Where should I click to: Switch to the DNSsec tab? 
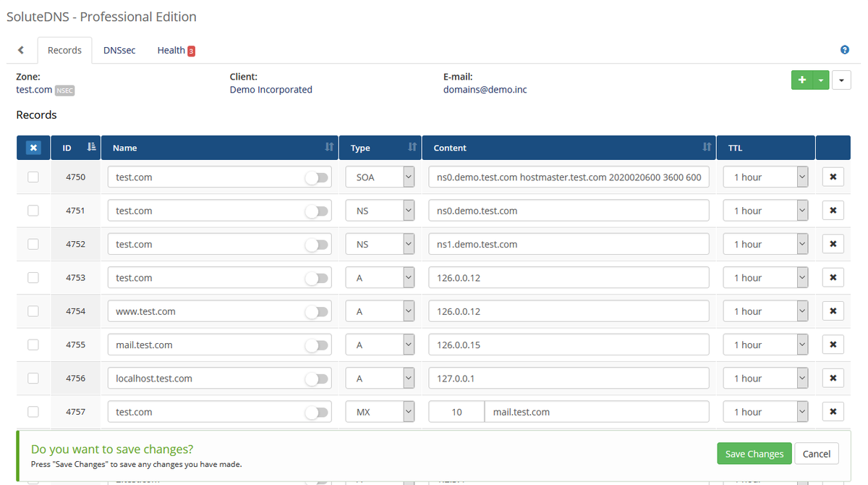[119, 50]
